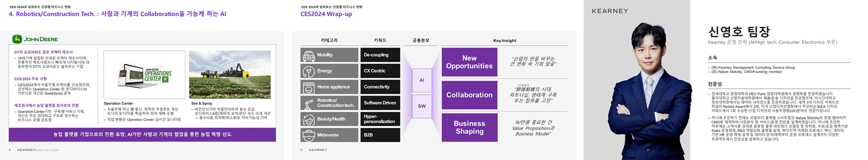Open the See & Spray tractor photo
Image resolution: width=868 pixels, height=160 pixels.
pyautogui.click(x=230, y=75)
